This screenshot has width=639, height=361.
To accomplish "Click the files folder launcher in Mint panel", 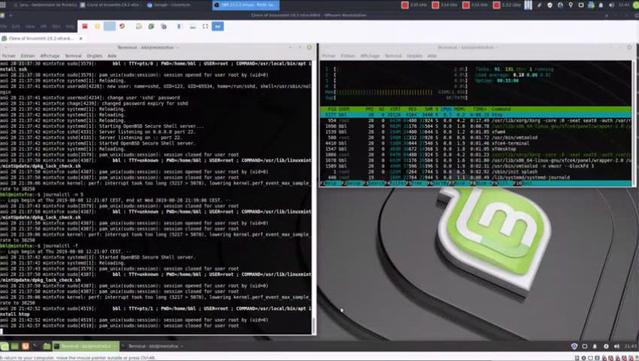I will pos(46,346).
